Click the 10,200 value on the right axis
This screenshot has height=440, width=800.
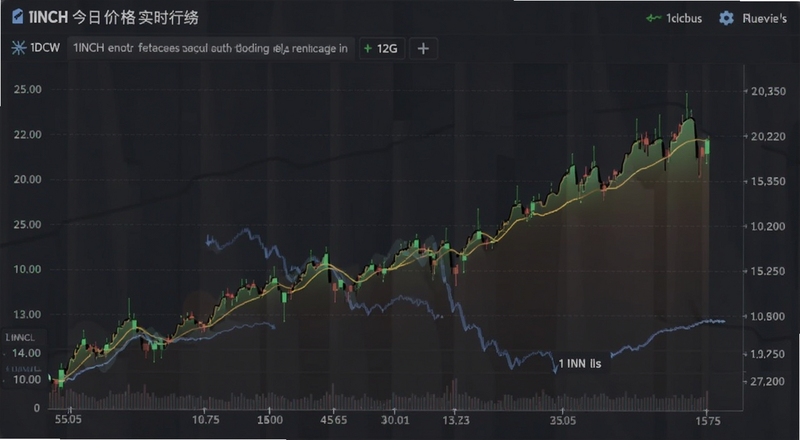(x=769, y=226)
